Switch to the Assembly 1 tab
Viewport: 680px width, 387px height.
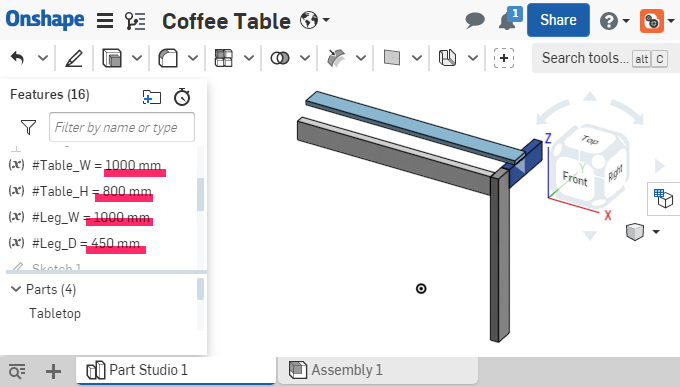coord(378,370)
